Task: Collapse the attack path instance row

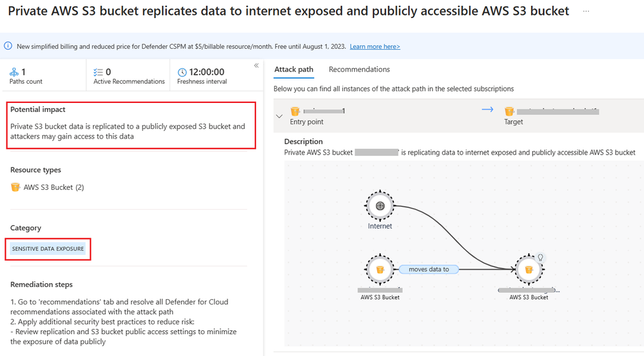Action: click(279, 117)
